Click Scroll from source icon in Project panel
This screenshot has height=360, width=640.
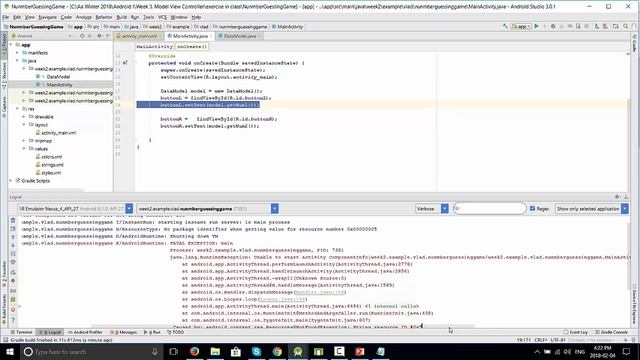pyautogui.click(x=82, y=36)
